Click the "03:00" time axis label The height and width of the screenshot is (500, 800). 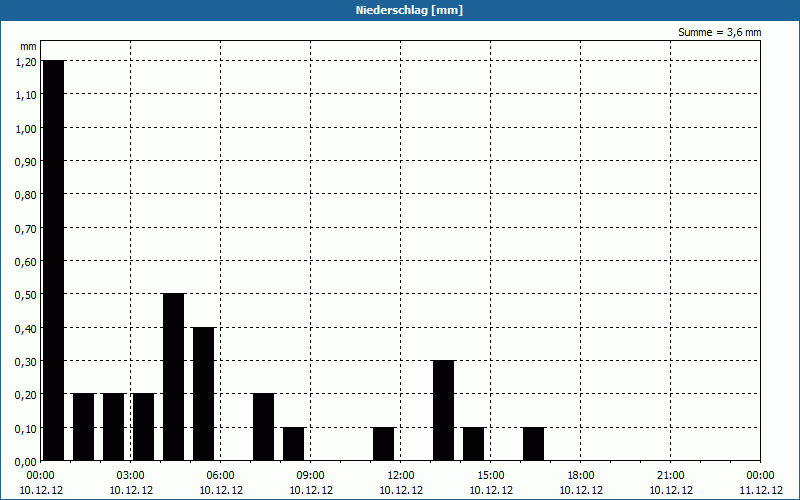pyautogui.click(x=131, y=476)
